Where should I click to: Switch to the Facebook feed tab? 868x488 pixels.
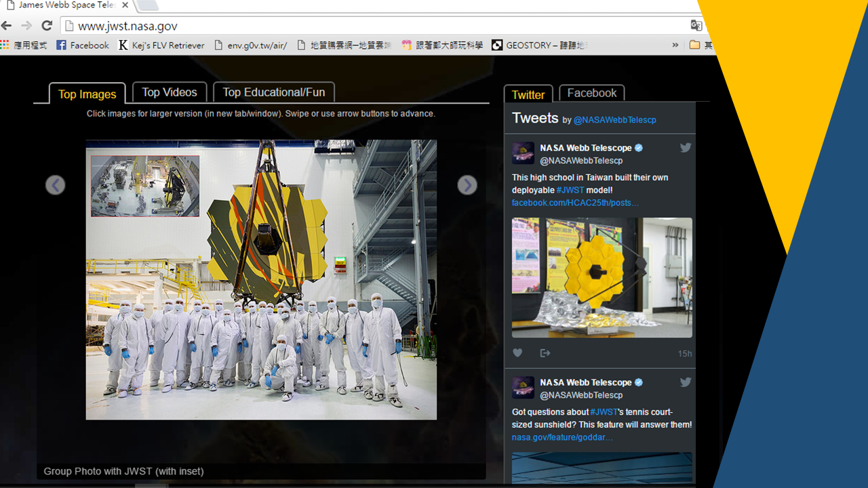click(x=592, y=93)
